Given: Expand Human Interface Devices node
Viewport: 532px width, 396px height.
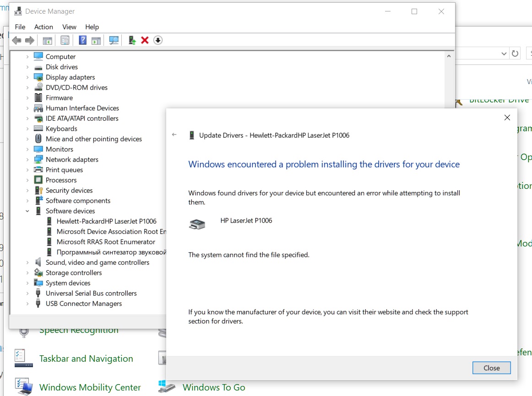Looking at the screenshot, I should point(27,108).
